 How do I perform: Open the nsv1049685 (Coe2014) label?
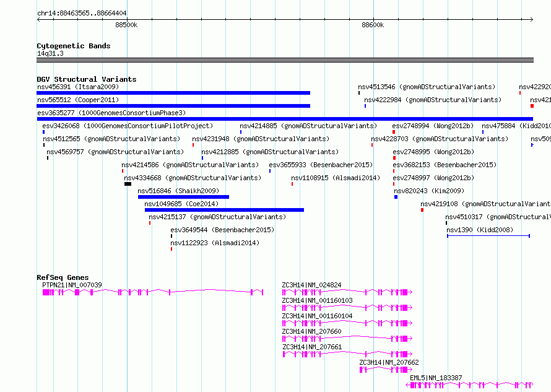[x=181, y=204]
